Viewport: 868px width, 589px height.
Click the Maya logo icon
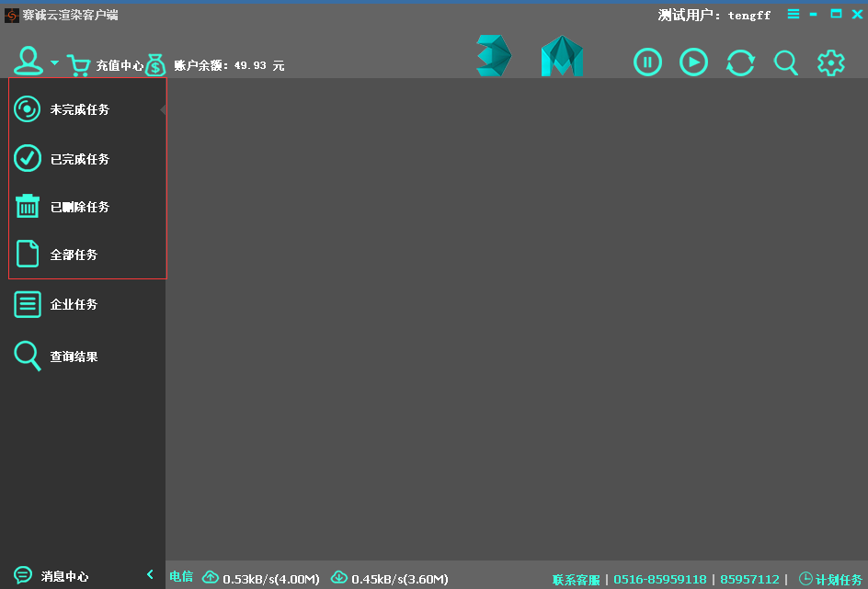click(x=562, y=57)
